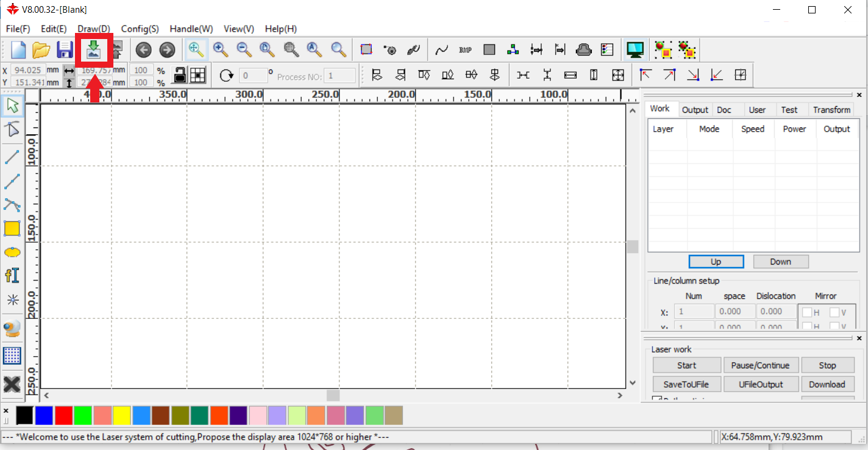Open the View(V) menu
This screenshot has width=868, height=450.
pyautogui.click(x=239, y=29)
